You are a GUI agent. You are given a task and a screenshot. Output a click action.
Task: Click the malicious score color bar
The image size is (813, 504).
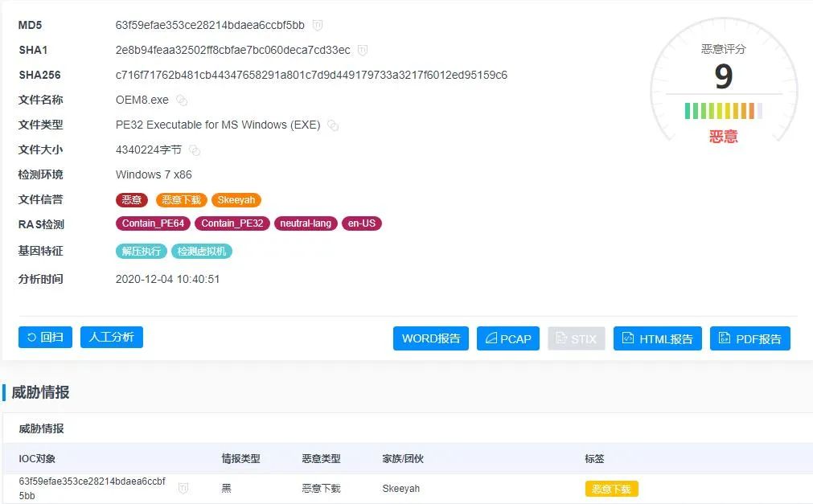[x=723, y=111]
